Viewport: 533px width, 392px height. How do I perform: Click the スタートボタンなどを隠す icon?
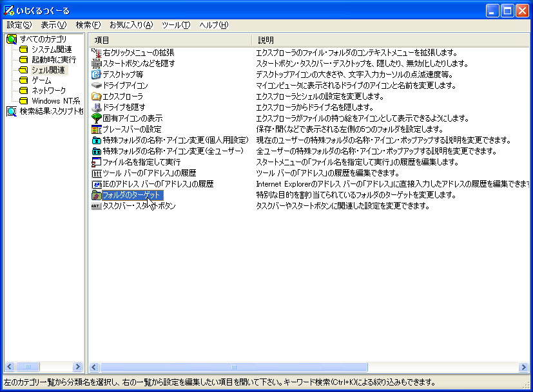tap(97, 64)
